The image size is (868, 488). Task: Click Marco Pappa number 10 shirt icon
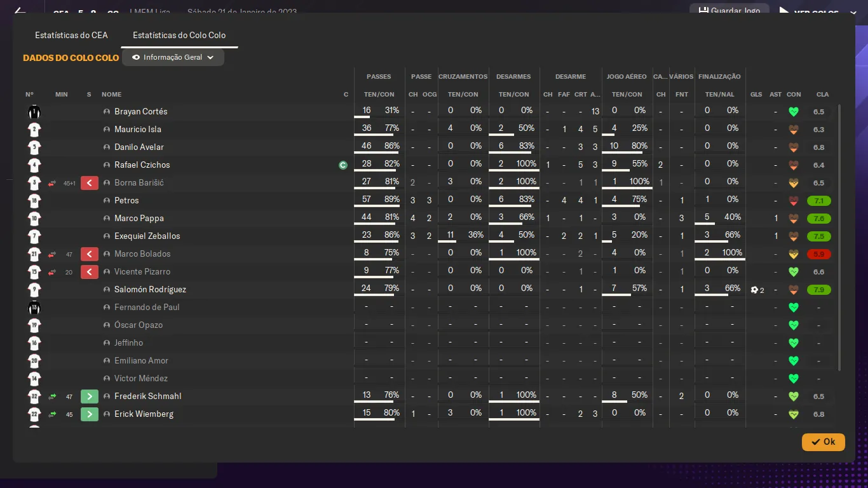point(34,219)
